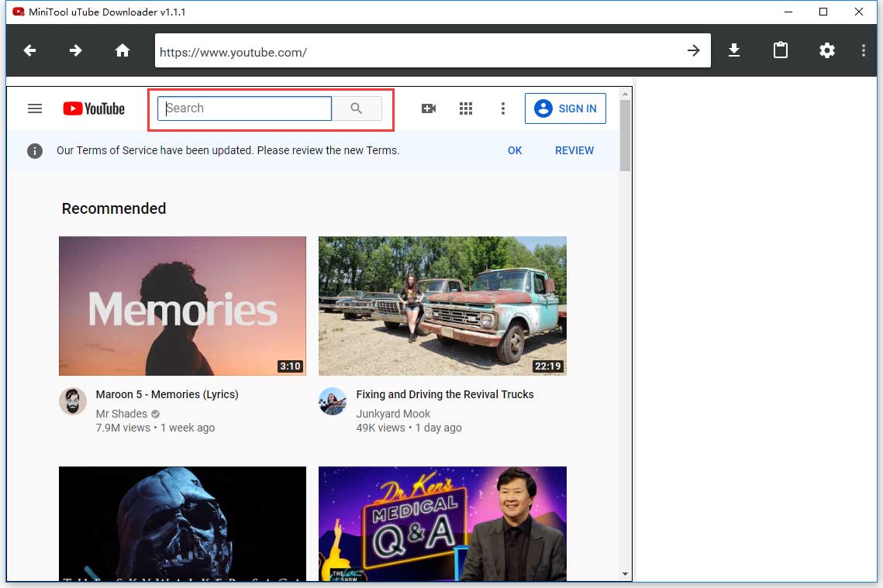Click the YouTube logo

(x=94, y=108)
